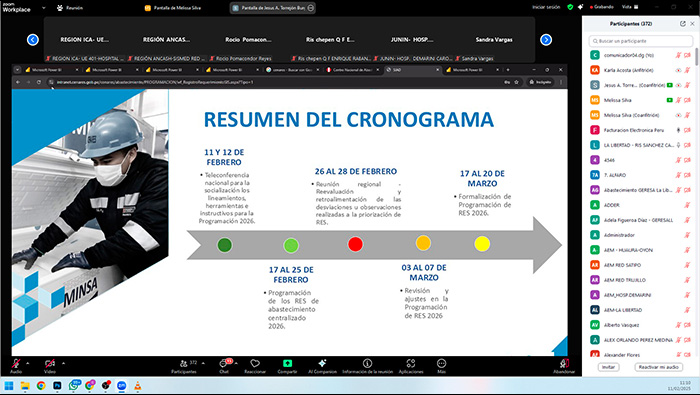Unmute using the Audio microphone icon

click(16, 363)
